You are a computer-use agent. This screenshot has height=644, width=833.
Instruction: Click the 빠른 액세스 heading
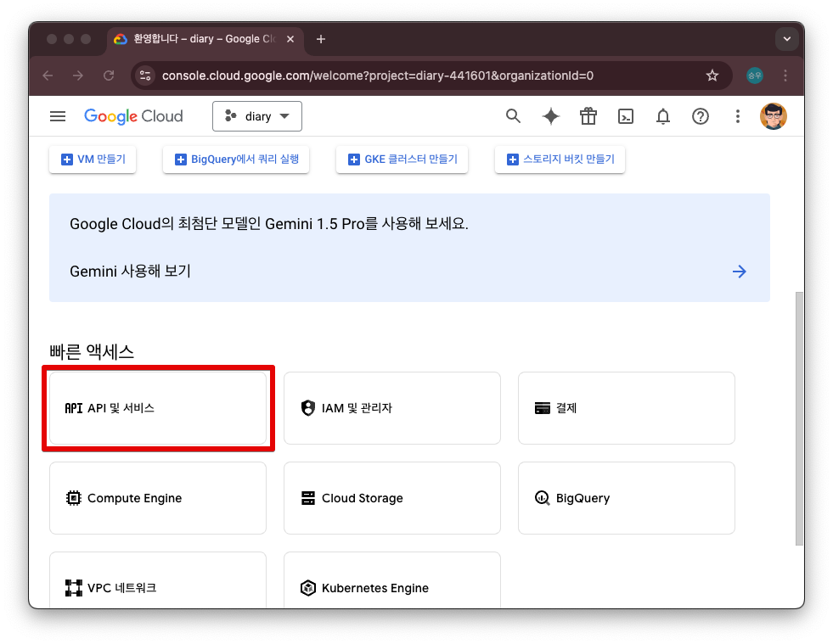[x=92, y=351]
